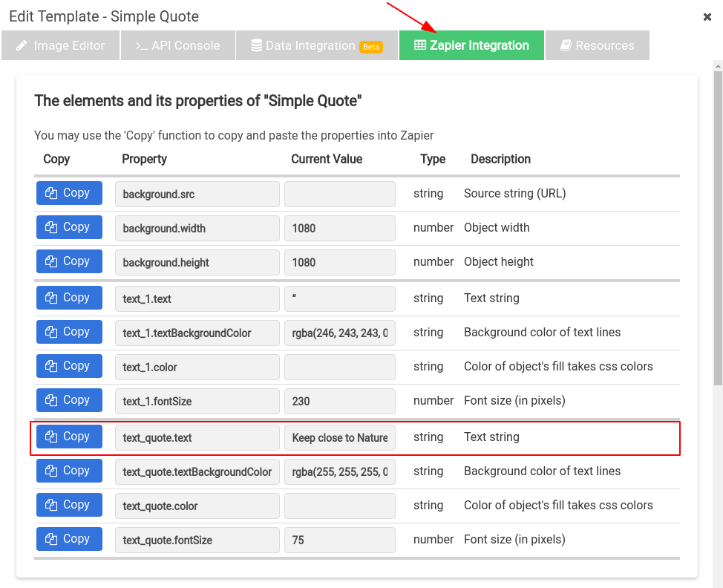Click the Beta badge on Data Integration
Viewport: 723px width, 588px height.
pos(370,47)
